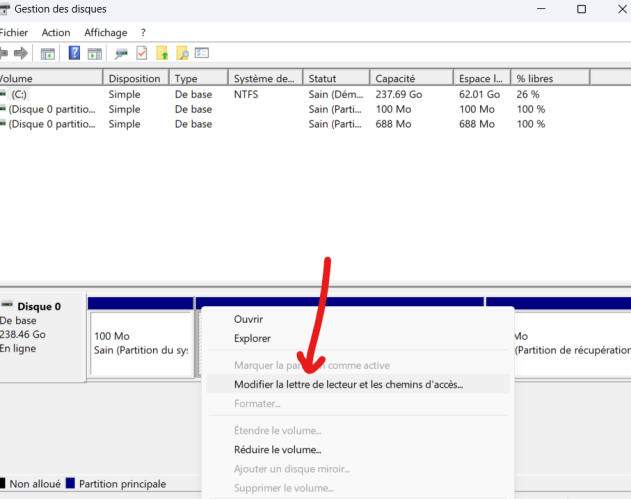
Task: Sort by the Capacité column header
Action: tap(395, 78)
